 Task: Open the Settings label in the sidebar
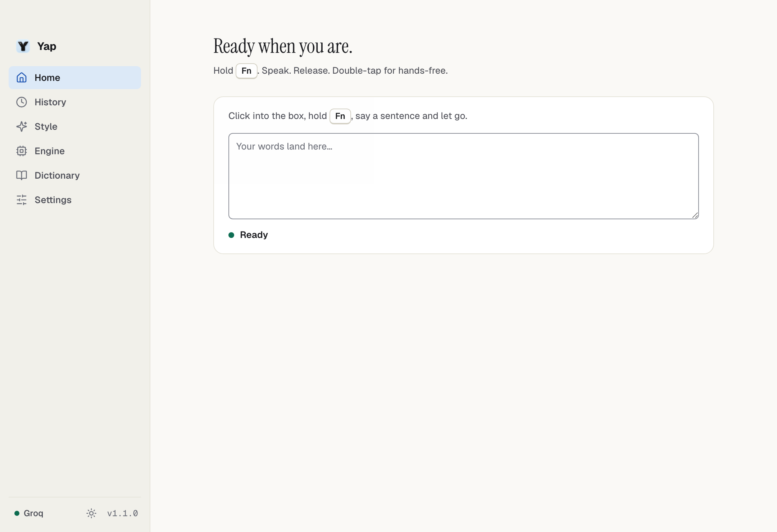(x=53, y=200)
